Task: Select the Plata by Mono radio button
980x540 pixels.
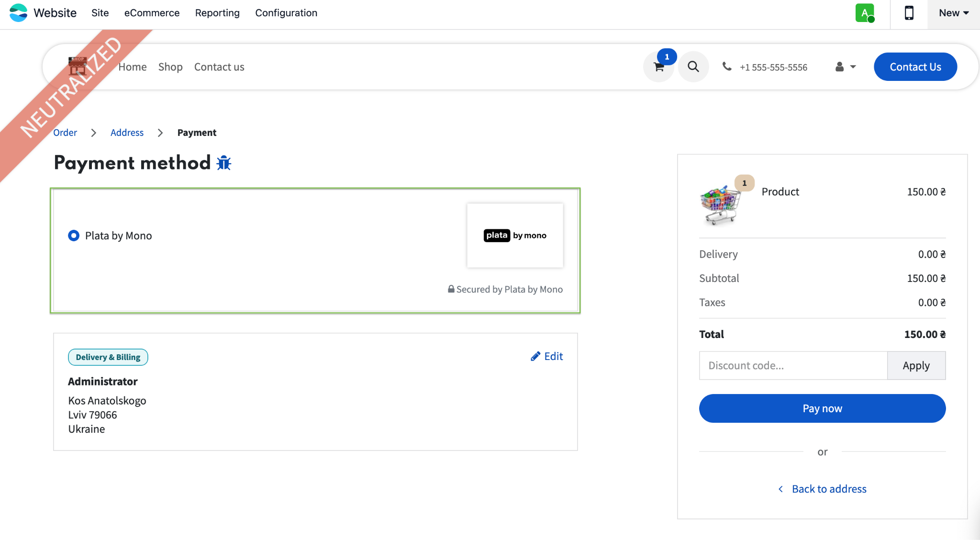Action: (x=74, y=236)
